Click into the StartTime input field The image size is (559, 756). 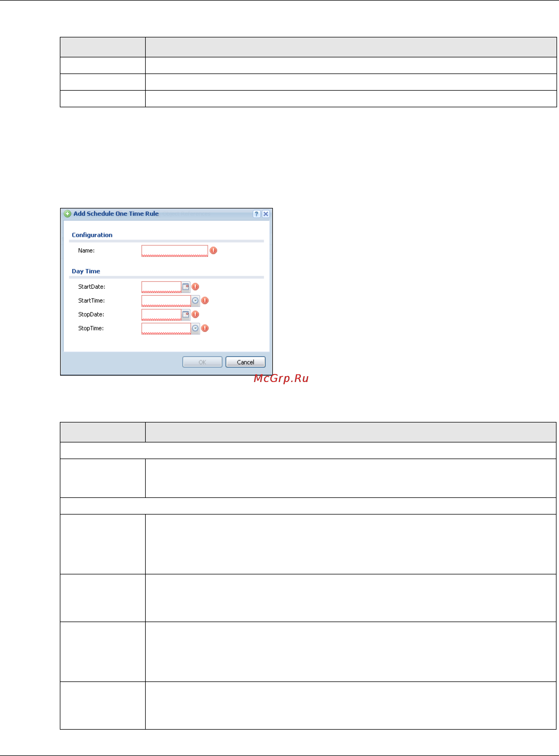coord(166,301)
